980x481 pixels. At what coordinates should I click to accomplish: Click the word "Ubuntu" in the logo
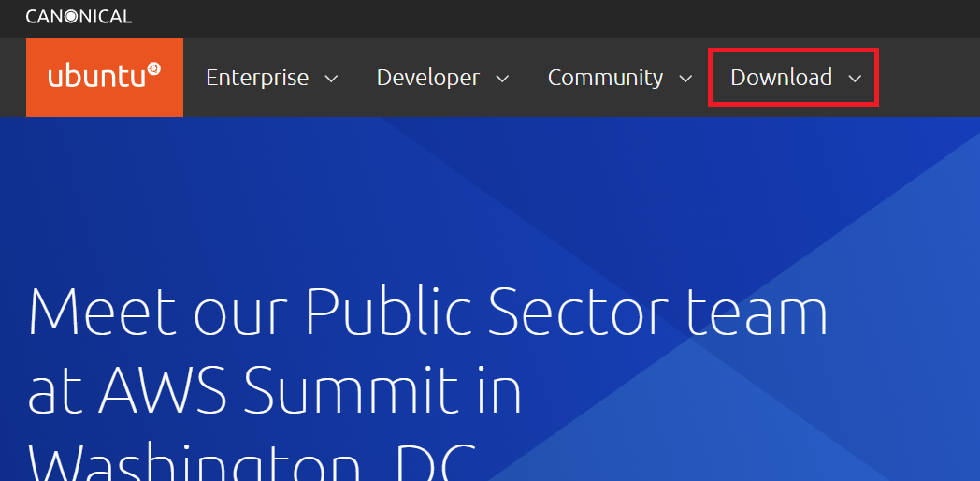[x=96, y=78]
